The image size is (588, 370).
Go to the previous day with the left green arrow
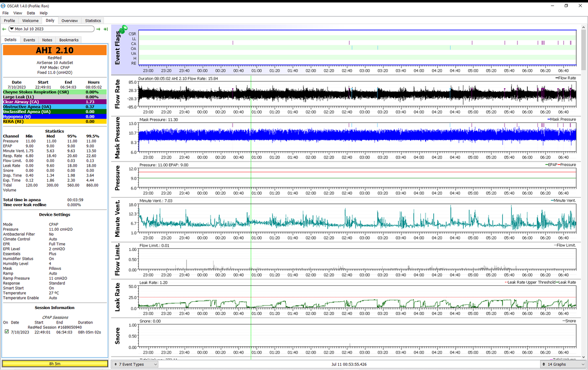tap(4, 29)
